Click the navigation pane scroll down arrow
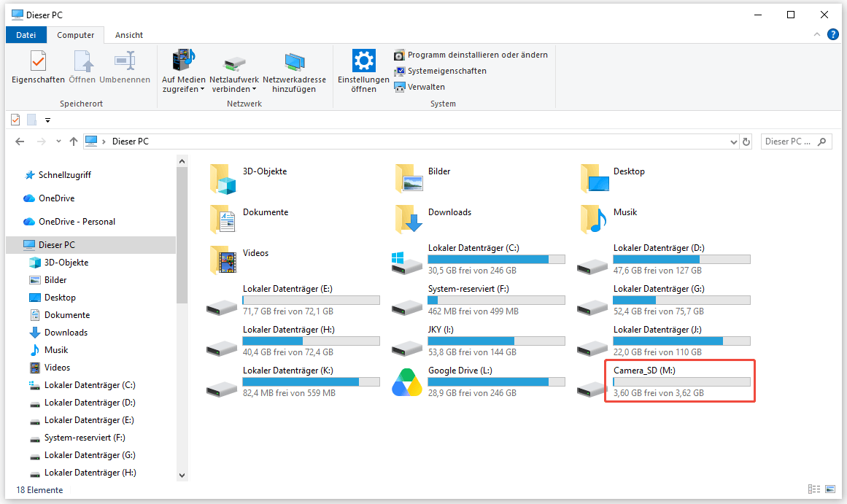 [182, 476]
